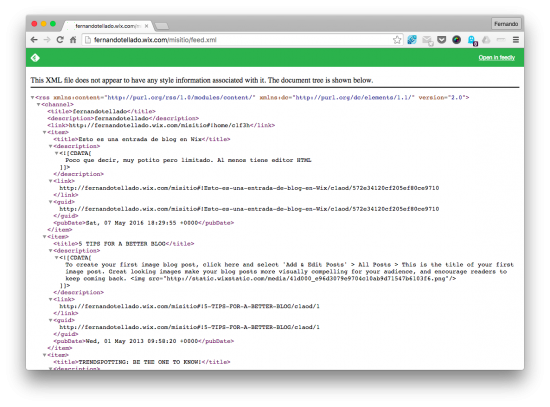Open the Chrome hamburger menu
The image size is (550, 407).
tap(516, 40)
